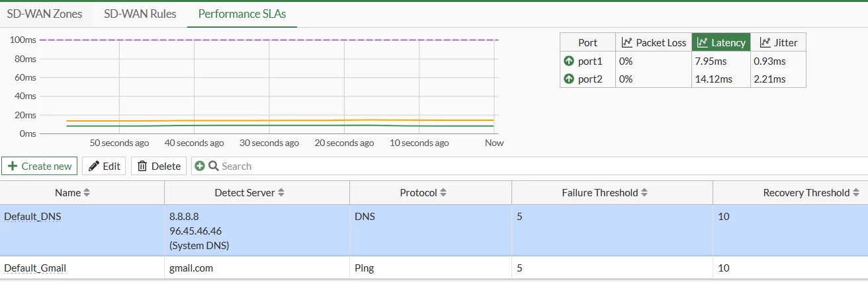Select the Default_Gmail SLA row
Image resolution: width=868 pixels, height=296 pixels.
point(434,268)
